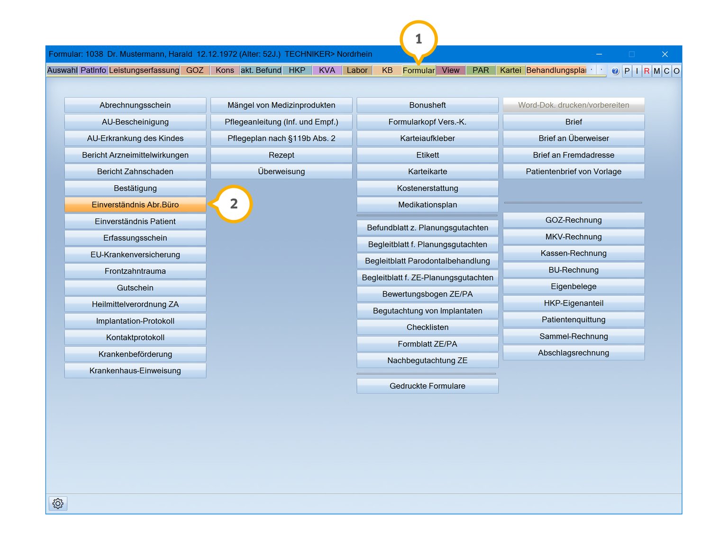This screenshot has width=728, height=560.
Task: Click the I quick-access button
Action: tap(637, 71)
